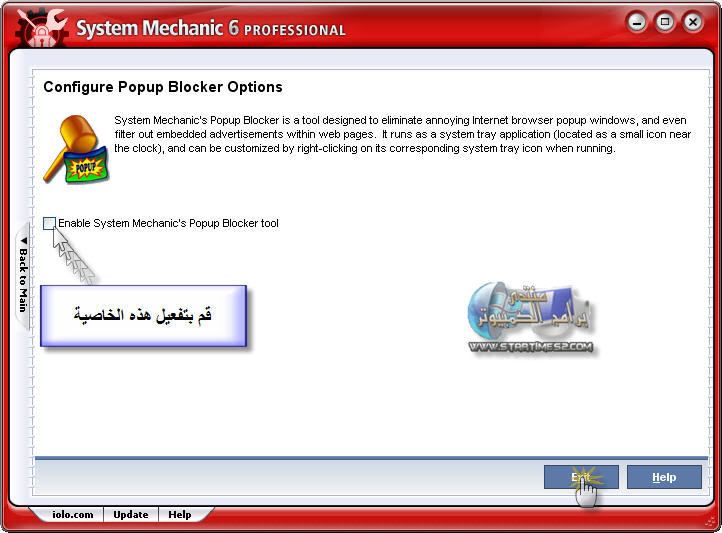Click the Popup Blocker description paragraph

[x=402, y=134]
